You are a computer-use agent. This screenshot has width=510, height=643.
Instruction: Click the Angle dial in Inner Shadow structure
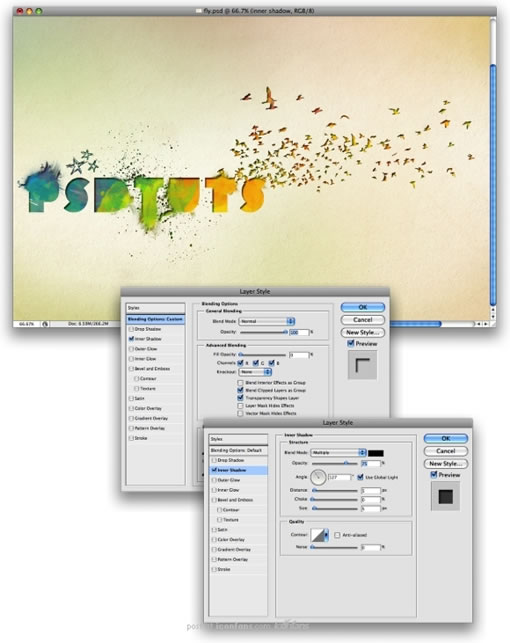(x=318, y=477)
